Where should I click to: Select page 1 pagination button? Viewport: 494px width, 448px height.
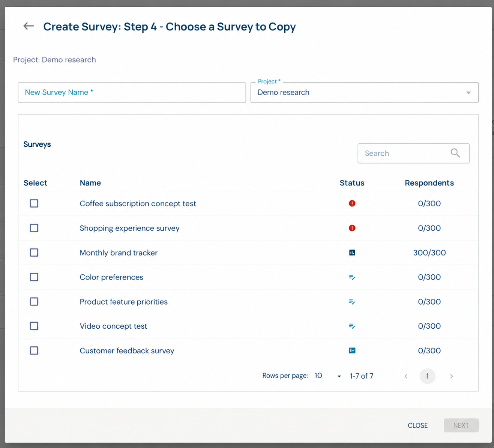[x=427, y=376]
